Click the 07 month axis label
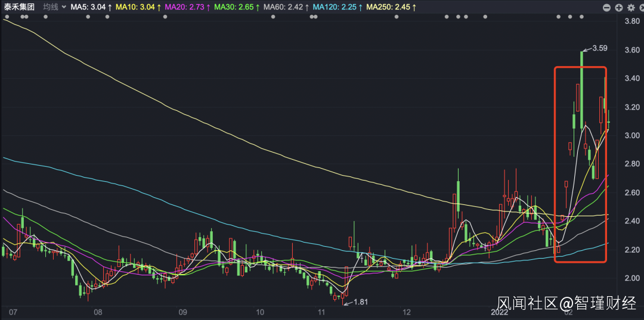This screenshot has height=320, width=644. (13, 313)
